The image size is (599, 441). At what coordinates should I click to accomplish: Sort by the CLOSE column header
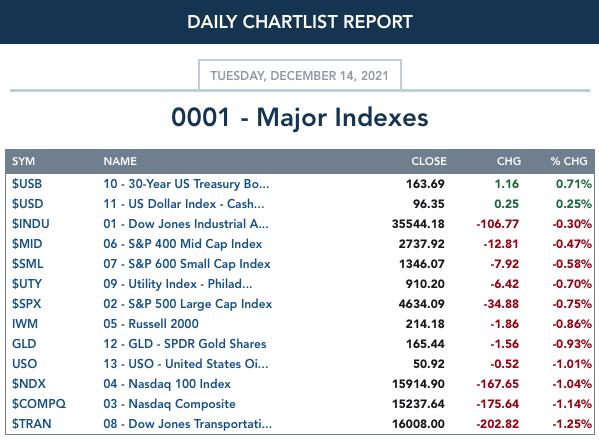[x=429, y=161]
